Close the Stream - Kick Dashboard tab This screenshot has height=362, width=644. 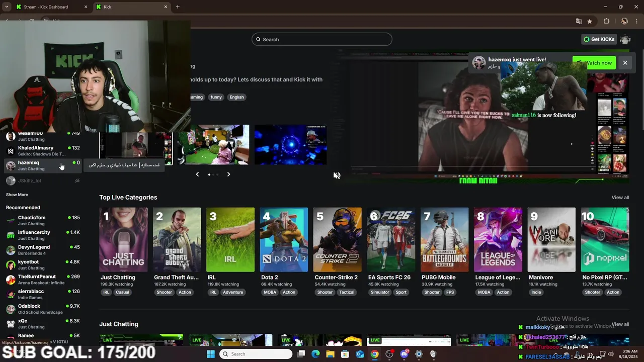click(x=86, y=7)
